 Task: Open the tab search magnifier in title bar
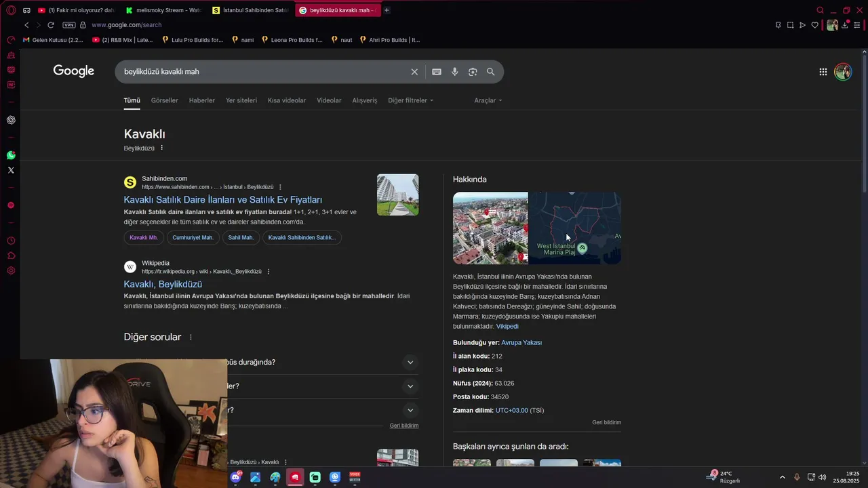click(820, 10)
